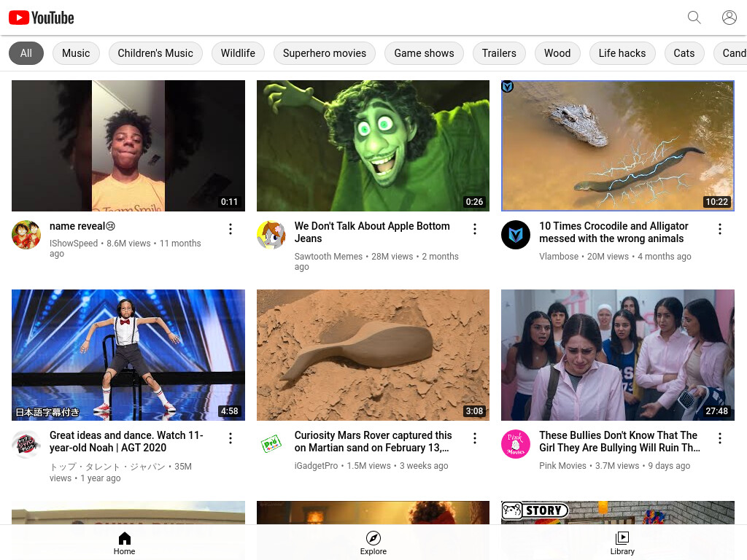Open the search magnifier icon
Screen dimensions: 747x560
694,17
